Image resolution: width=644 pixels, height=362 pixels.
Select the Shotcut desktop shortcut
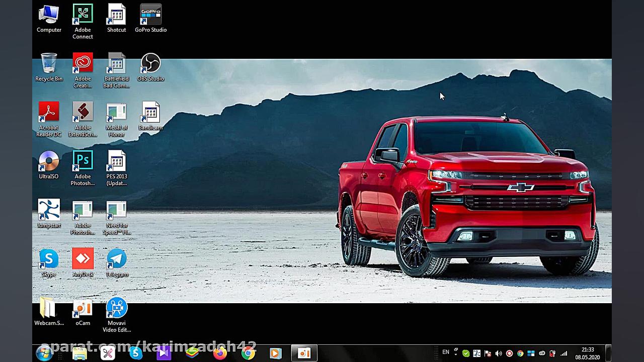coord(116,19)
